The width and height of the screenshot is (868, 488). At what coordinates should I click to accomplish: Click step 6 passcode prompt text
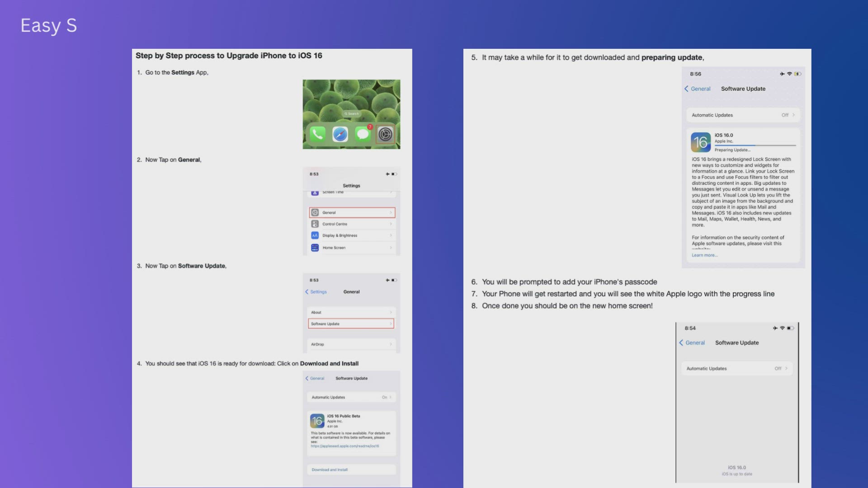[569, 282]
